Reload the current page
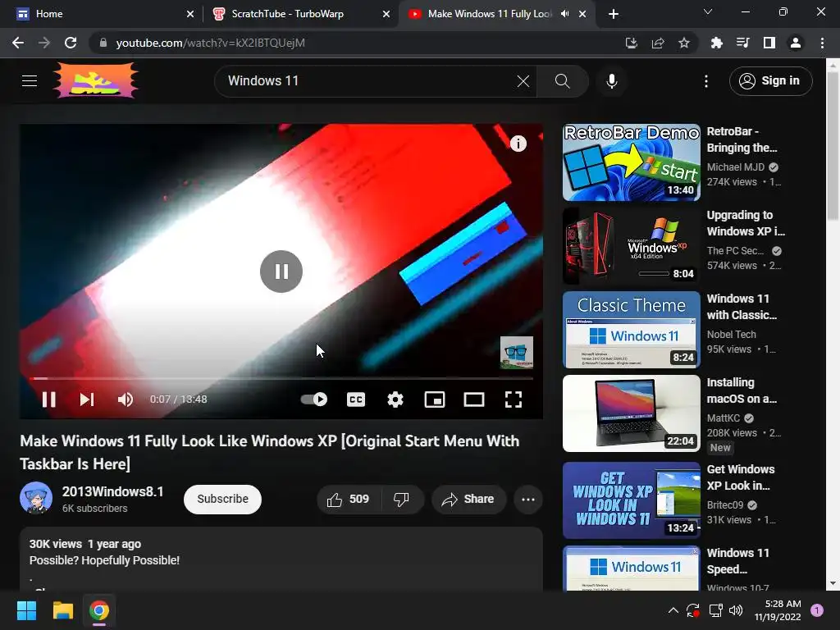This screenshot has width=840, height=630. pyautogui.click(x=71, y=43)
